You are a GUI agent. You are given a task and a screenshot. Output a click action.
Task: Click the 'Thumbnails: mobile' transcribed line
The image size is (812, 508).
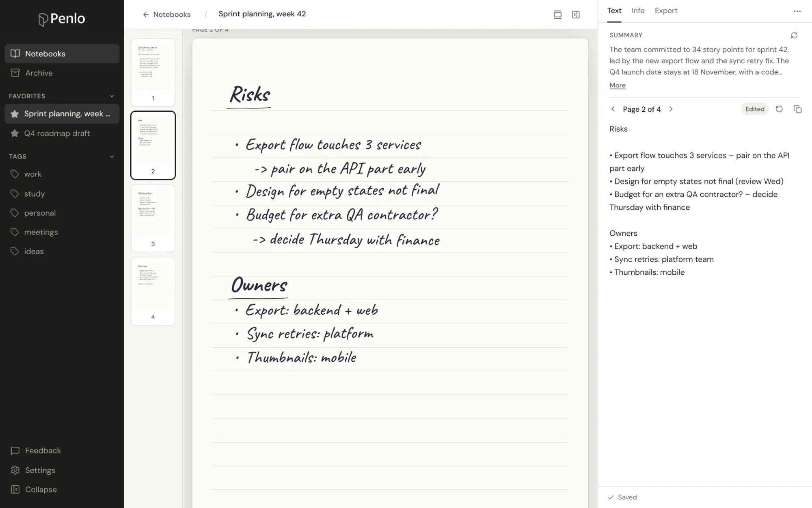647,272
